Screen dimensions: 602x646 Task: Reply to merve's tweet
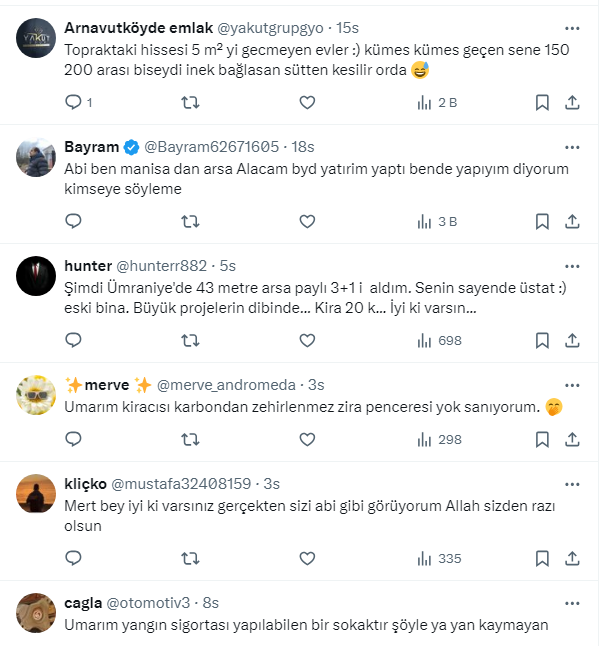pyautogui.click(x=73, y=438)
